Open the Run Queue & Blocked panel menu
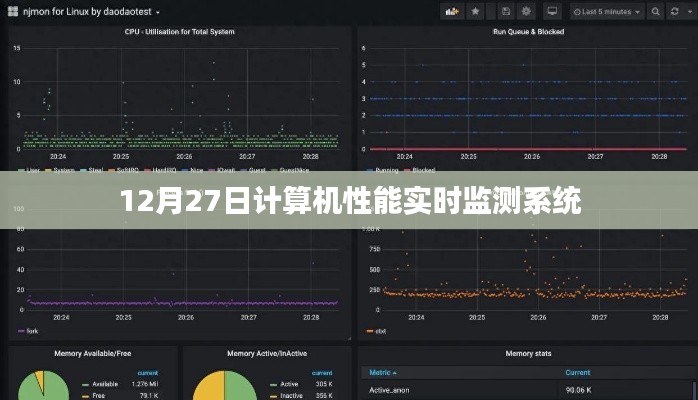The image size is (698, 400). pos(528,32)
